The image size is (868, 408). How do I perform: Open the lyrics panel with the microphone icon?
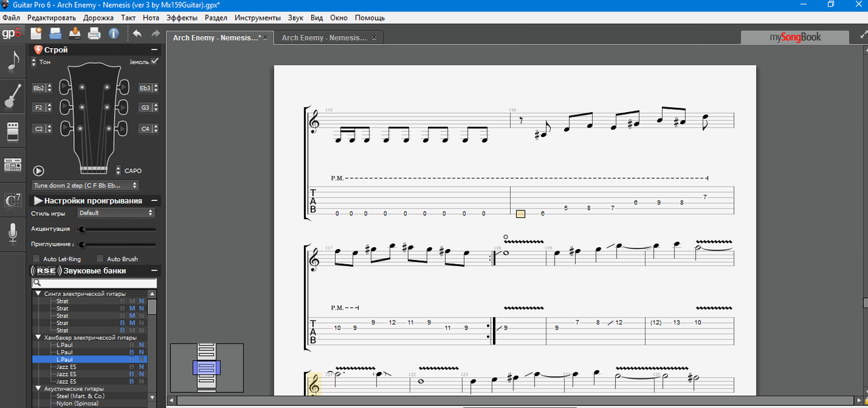(12, 233)
